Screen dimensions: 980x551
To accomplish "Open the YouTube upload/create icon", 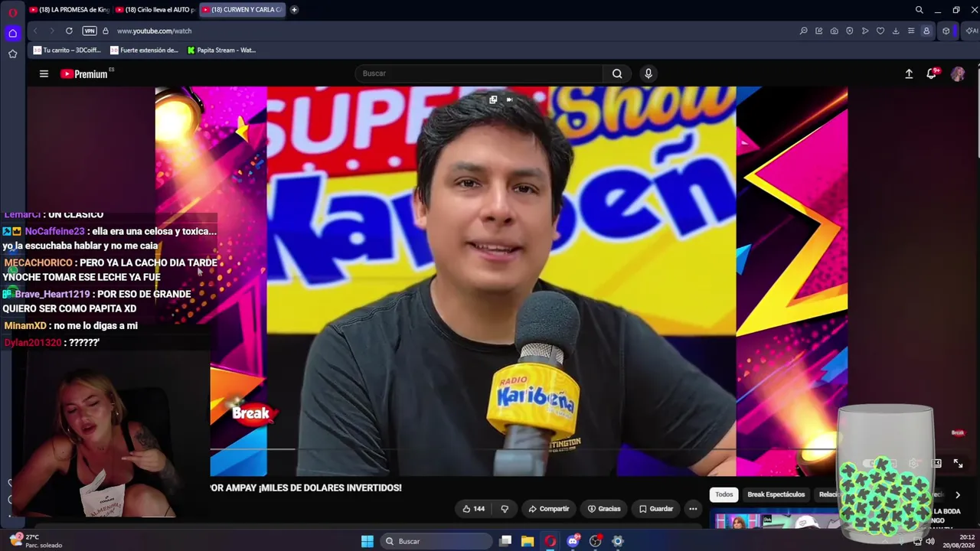I will pos(909,73).
